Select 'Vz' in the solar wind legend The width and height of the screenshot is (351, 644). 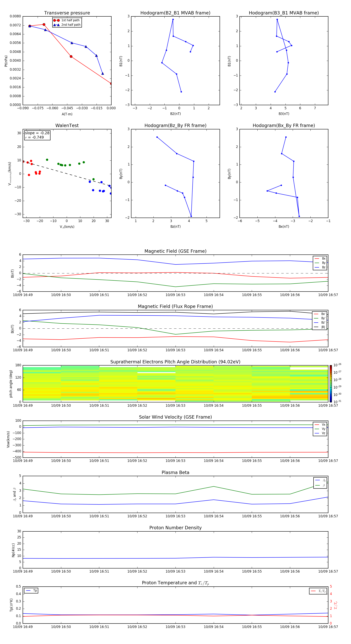tap(320, 433)
